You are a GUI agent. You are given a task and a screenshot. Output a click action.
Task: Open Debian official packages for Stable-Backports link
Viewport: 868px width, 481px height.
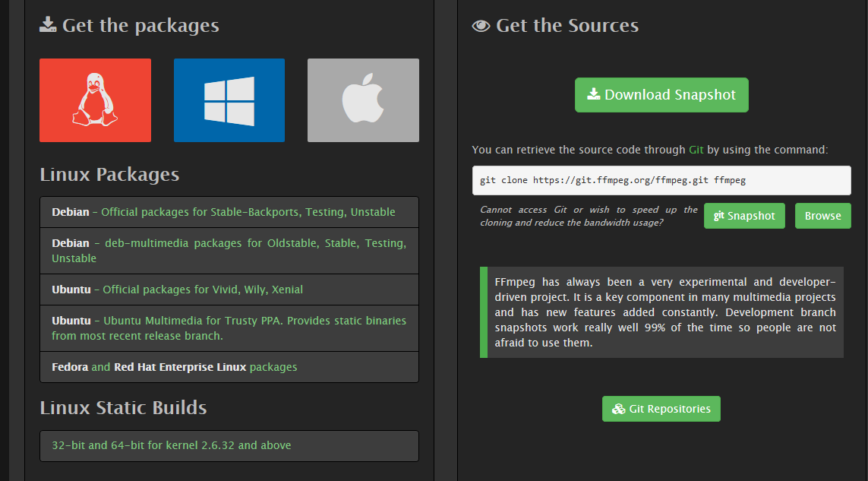click(x=229, y=212)
